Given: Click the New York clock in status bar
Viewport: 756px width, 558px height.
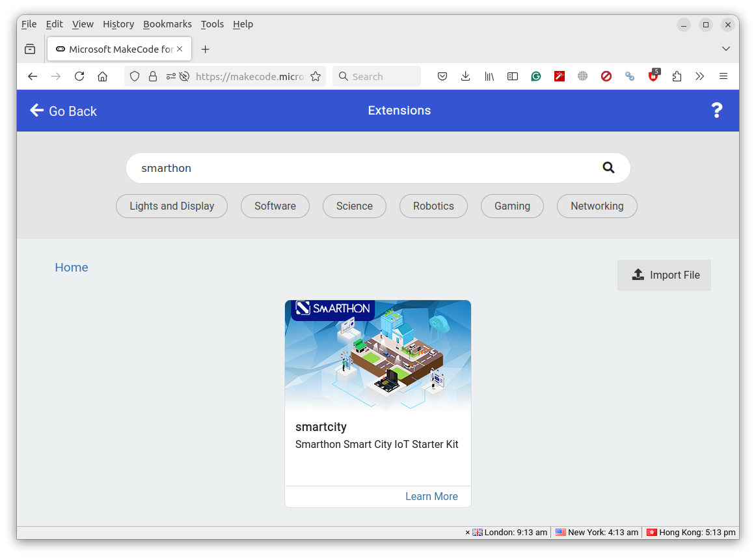Looking at the screenshot, I should click(597, 533).
